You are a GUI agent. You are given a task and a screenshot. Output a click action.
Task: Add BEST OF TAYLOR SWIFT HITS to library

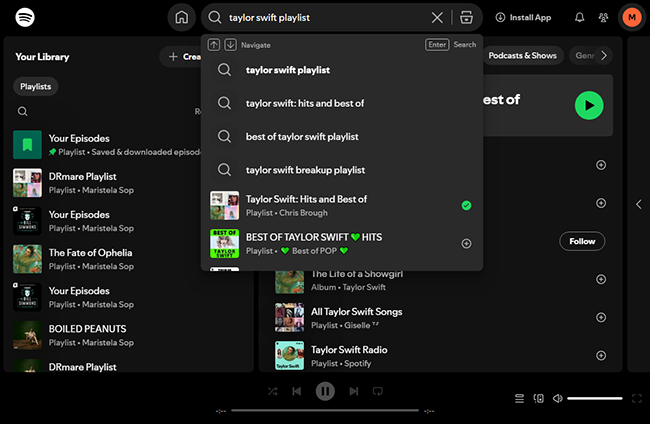(x=466, y=244)
